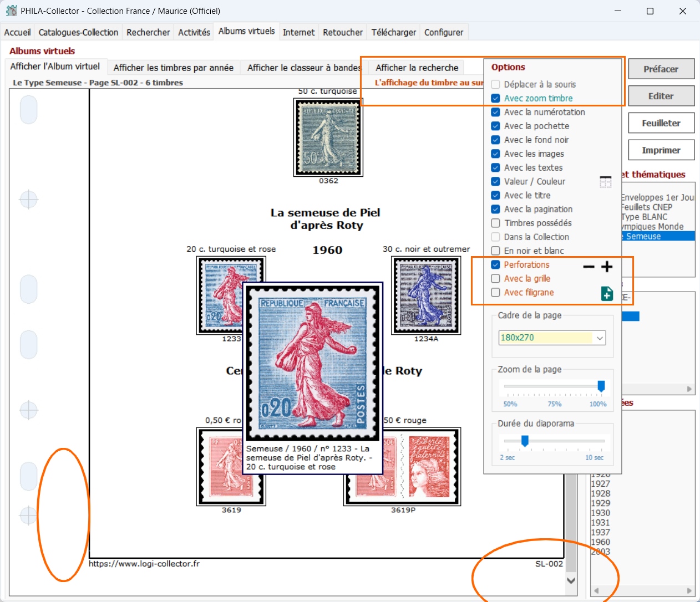Image resolution: width=700 pixels, height=602 pixels.
Task: Select year 1928 in the years list
Action: point(601,493)
